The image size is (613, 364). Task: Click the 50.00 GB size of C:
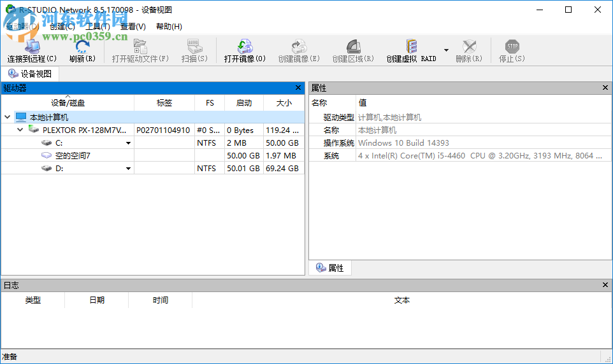tap(282, 143)
